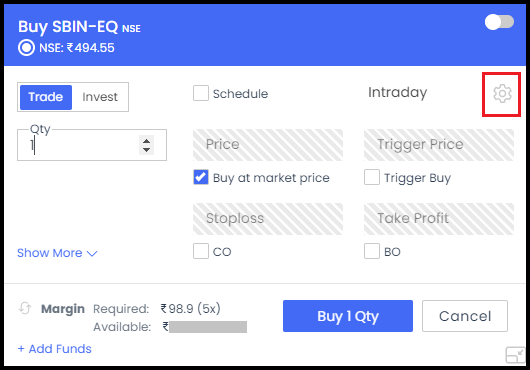Viewport: 530px width, 370px height.
Task: Uncheck Buy at market price
Action: 201,177
